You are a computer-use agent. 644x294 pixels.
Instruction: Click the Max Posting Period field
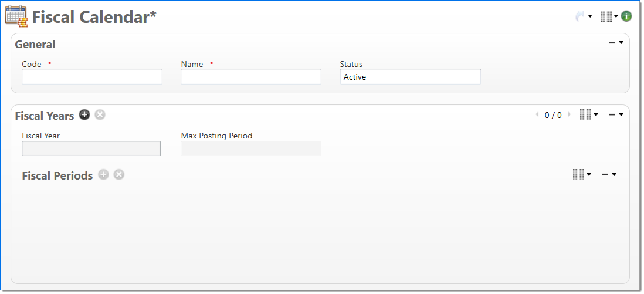[x=251, y=149]
